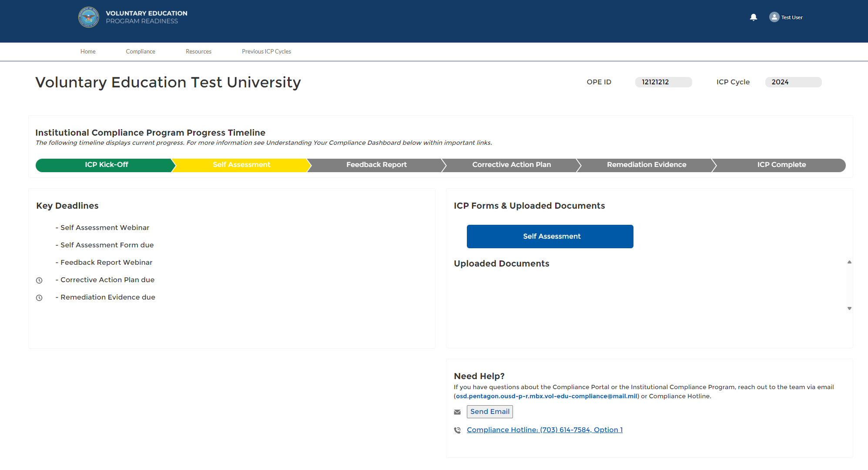Viewport: 868px width, 470px height.
Task: Select the ICP Kick-Off timeline stage
Action: (x=106, y=165)
